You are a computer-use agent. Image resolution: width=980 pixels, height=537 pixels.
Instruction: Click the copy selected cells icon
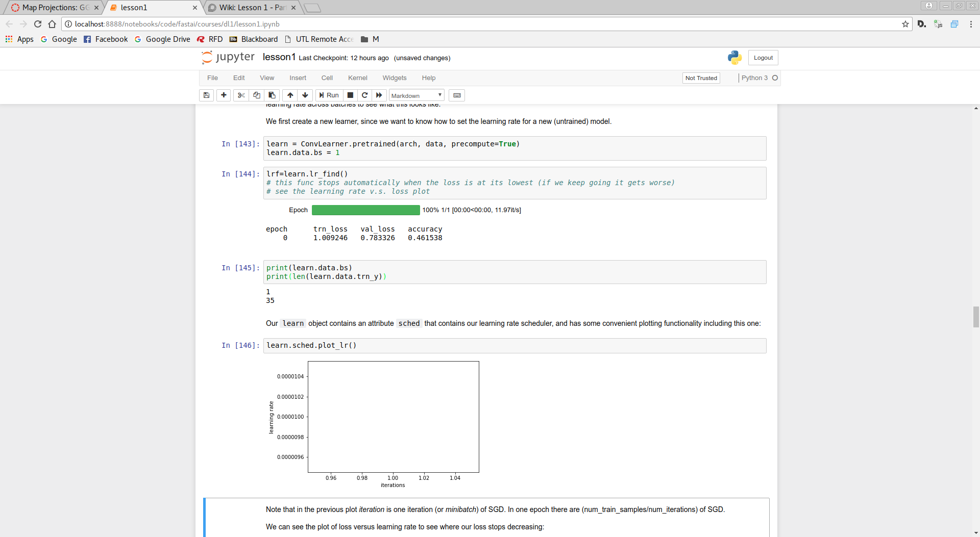257,95
